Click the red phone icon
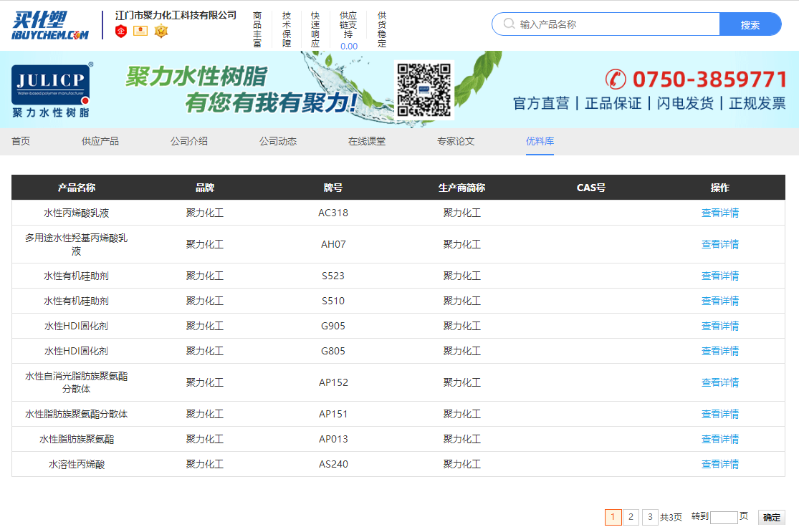Screen dimensions: 799x532 pos(616,79)
